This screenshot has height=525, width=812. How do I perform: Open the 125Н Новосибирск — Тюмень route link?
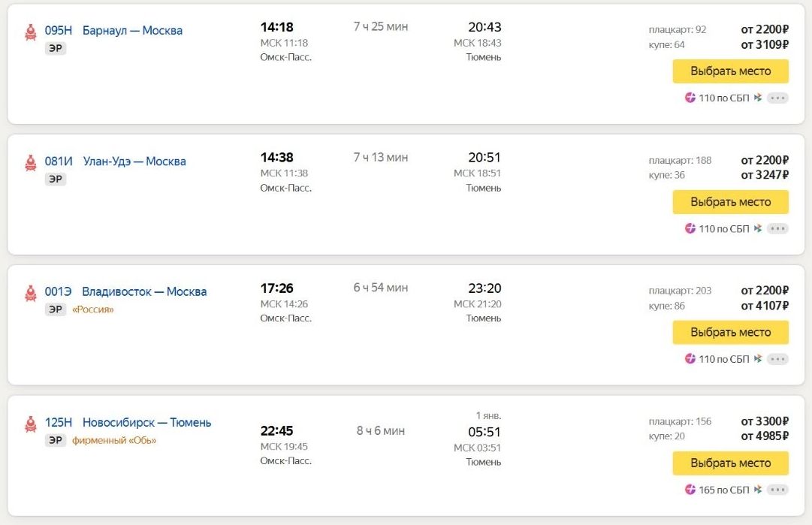click(x=128, y=423)
